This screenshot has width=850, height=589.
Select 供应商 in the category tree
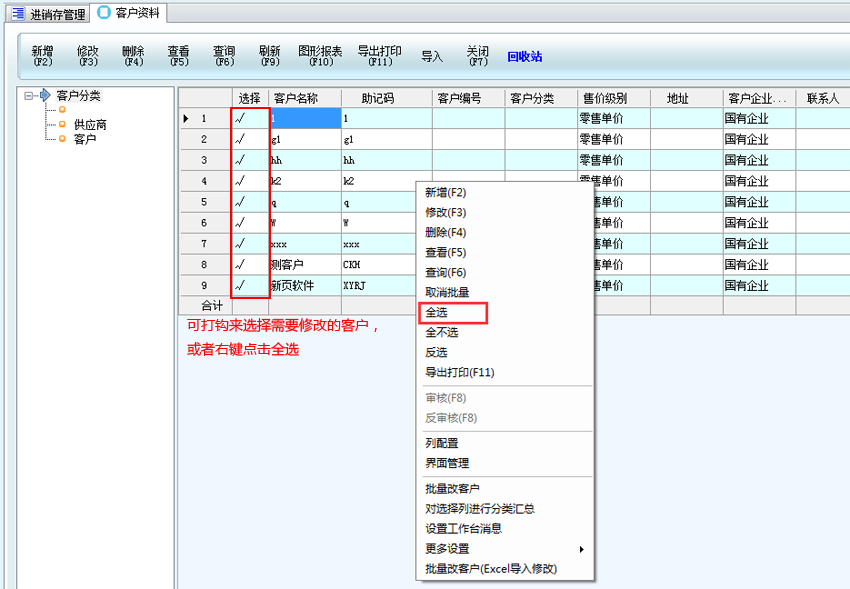click(x=90, y=125)
